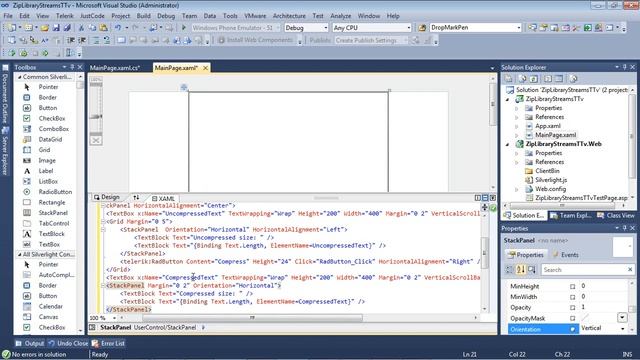
Task: Click the Categorized view icon in Properties
Action: [509, 270]
